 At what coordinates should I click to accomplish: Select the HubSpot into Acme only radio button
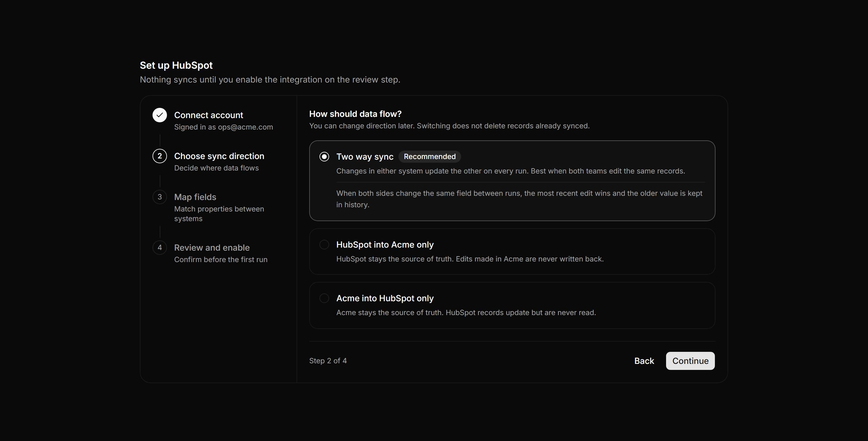tap(324, 245)
